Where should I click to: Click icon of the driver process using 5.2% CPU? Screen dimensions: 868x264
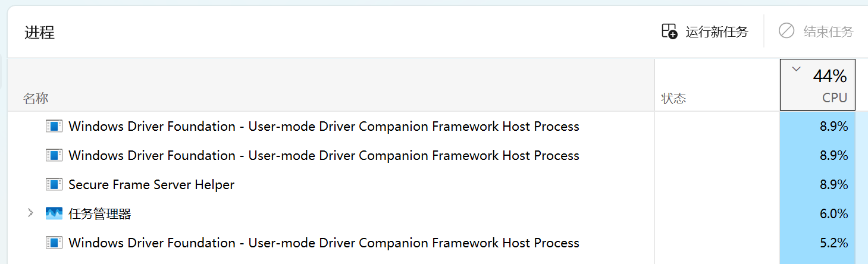pos(54,243)
